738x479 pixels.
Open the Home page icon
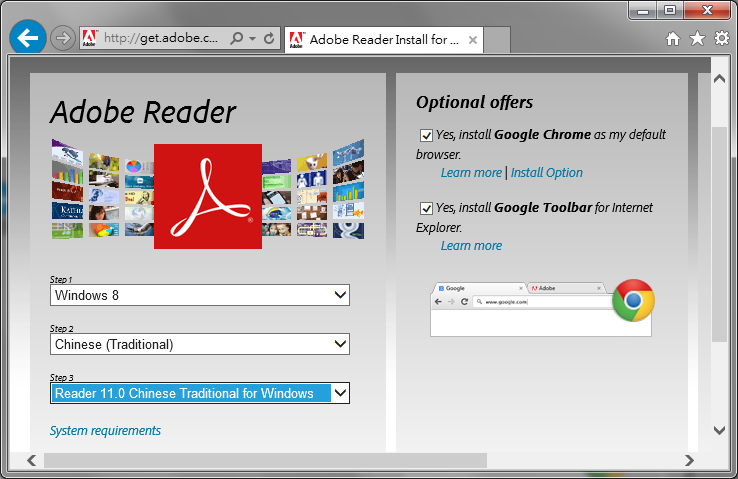click(673, 39)
